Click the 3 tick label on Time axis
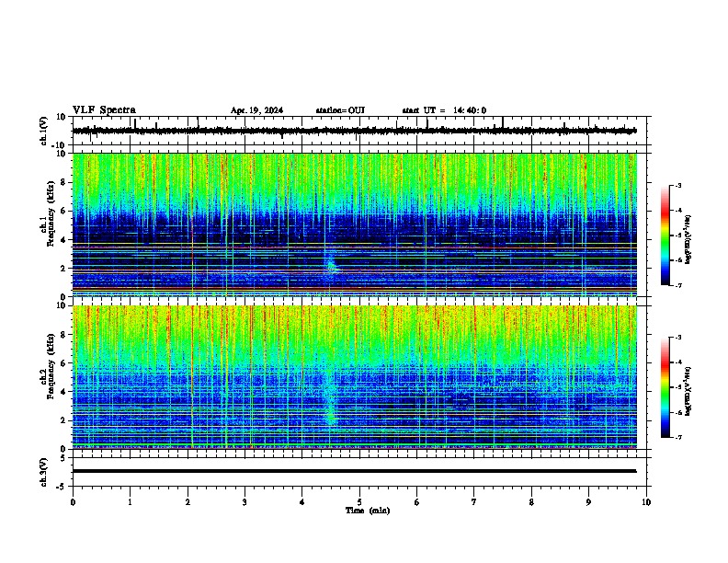This screenshot has height=563, width=728. (245, 502)
